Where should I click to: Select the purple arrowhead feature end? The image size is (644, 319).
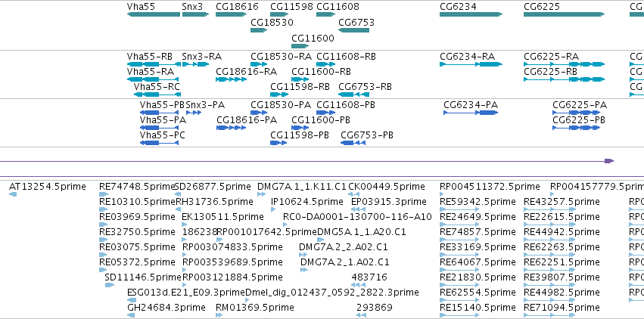(609, 161)
